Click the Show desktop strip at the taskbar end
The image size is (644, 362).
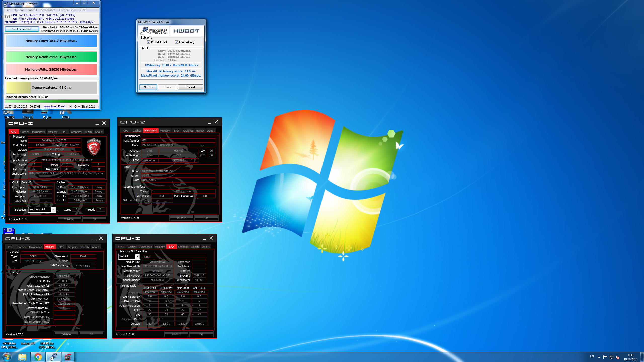click(x=642, y=357)
